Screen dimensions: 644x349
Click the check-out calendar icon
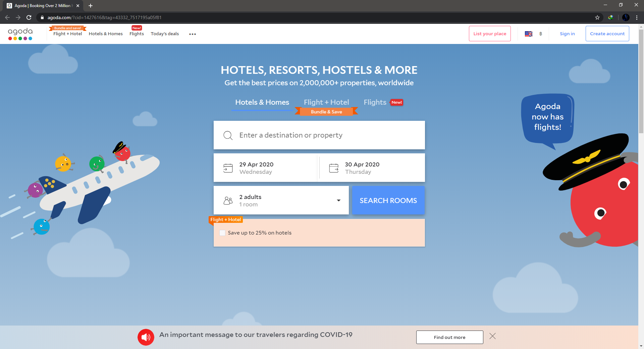click(334, 168)
